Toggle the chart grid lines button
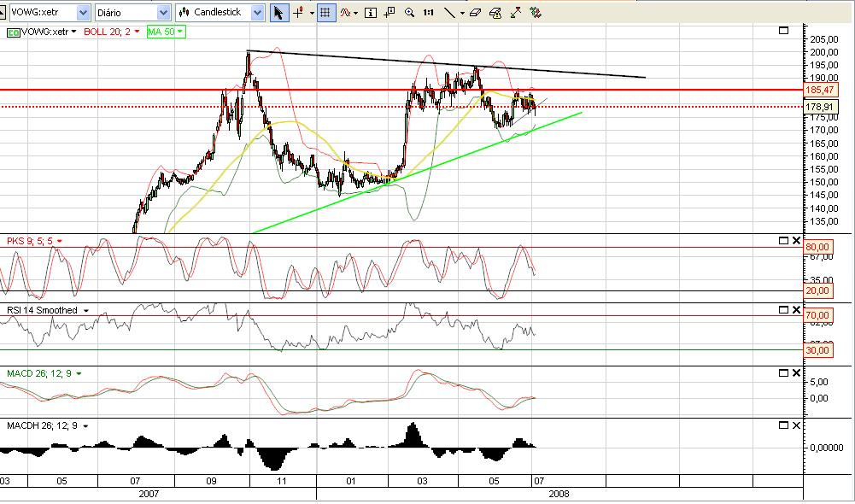This screenshot has width=855, height=504. [325, 12]
